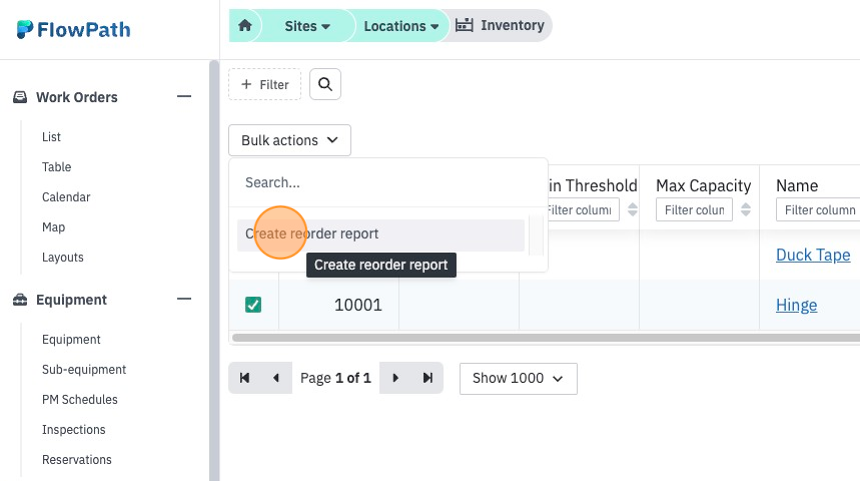
Task: Click the sidebar vertical scrollbar
Action: [x=214, y=270]
